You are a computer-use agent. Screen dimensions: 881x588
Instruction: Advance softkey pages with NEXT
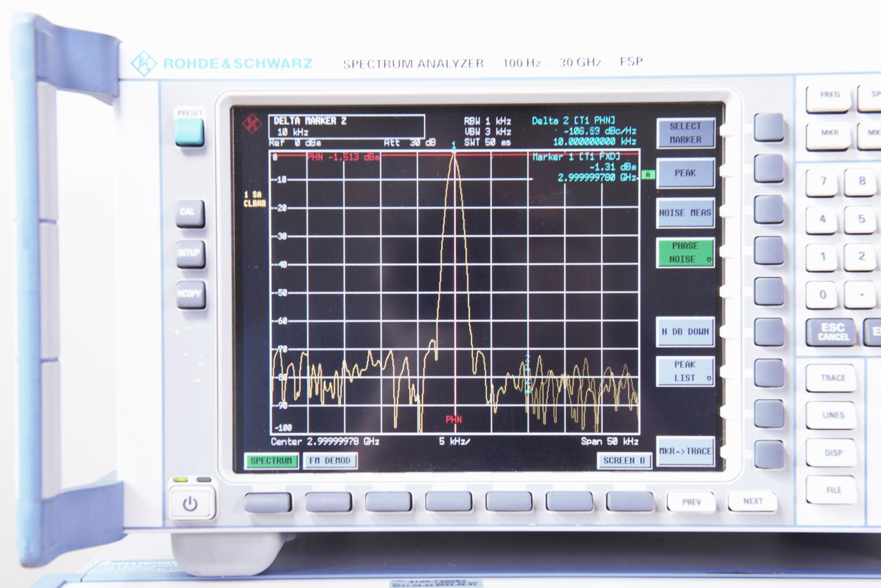tap(752, 501)
